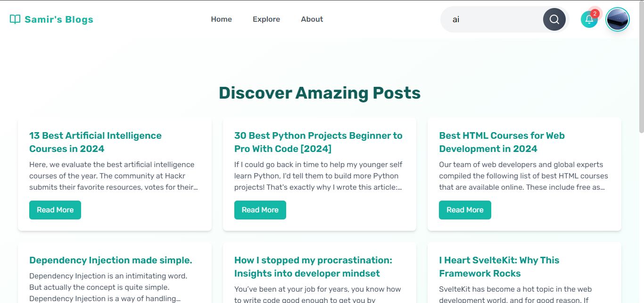Read More on Python Projects post
The width and height of the screenshot is (644, 303).
(x=260, y=210)
